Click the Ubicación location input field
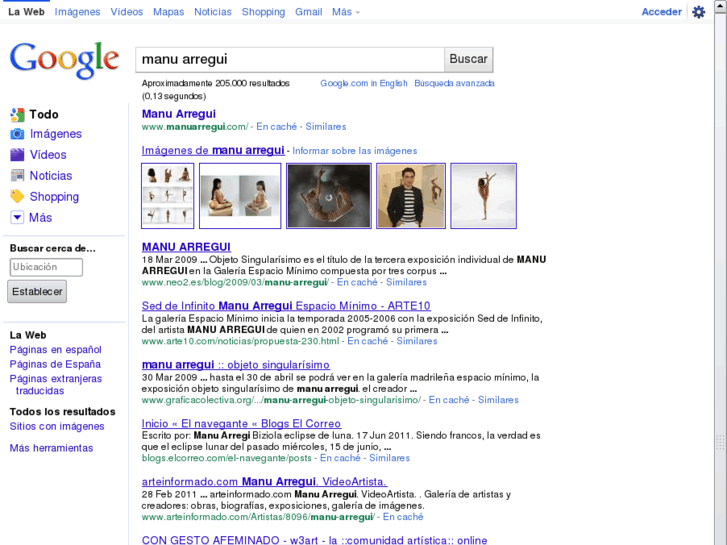 coord(46,267)
